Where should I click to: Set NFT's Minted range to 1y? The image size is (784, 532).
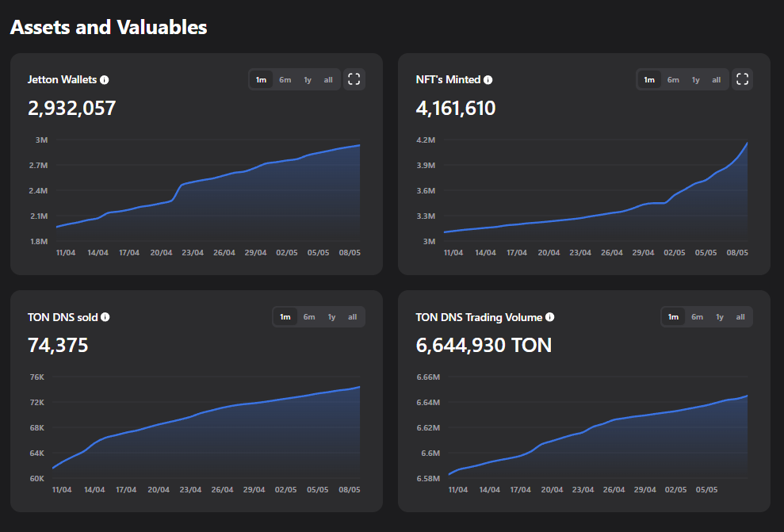695,80
